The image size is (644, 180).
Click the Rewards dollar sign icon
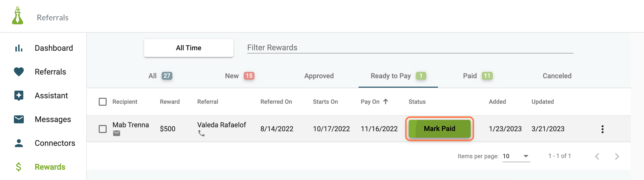click(x=19, y=167)
